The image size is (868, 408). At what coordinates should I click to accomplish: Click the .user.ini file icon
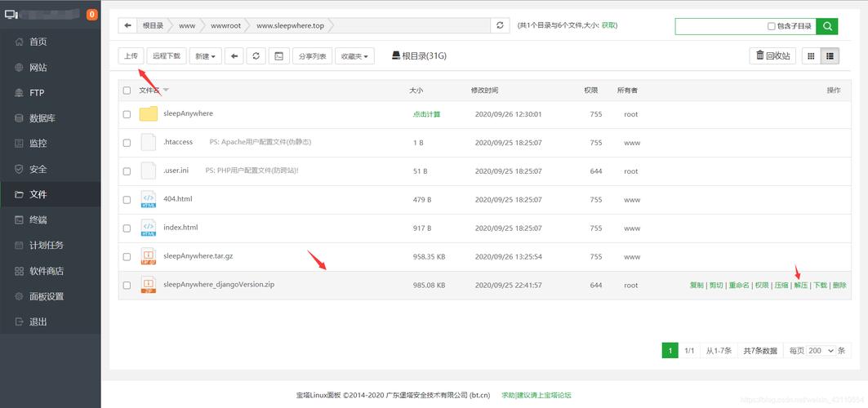(149, 171)
